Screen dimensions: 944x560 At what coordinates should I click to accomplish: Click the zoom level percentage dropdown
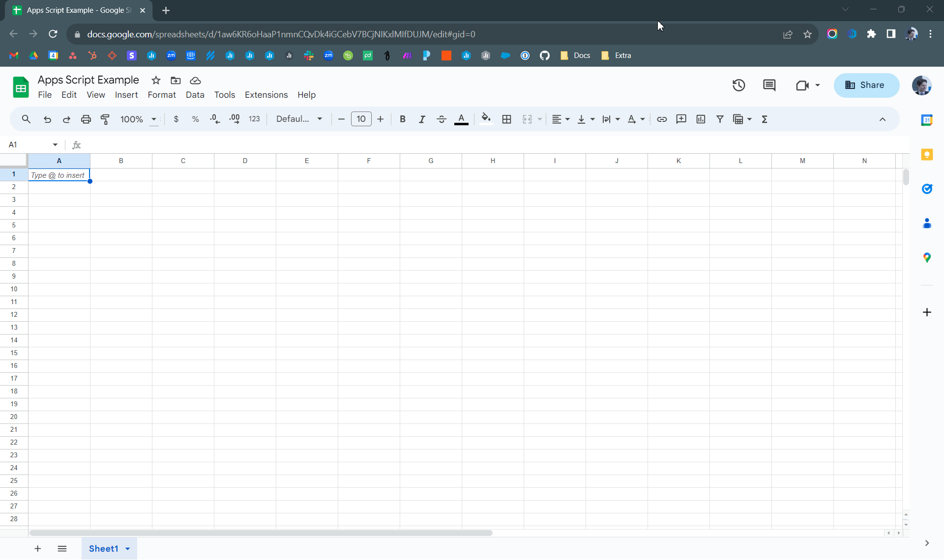coord(137,119)
